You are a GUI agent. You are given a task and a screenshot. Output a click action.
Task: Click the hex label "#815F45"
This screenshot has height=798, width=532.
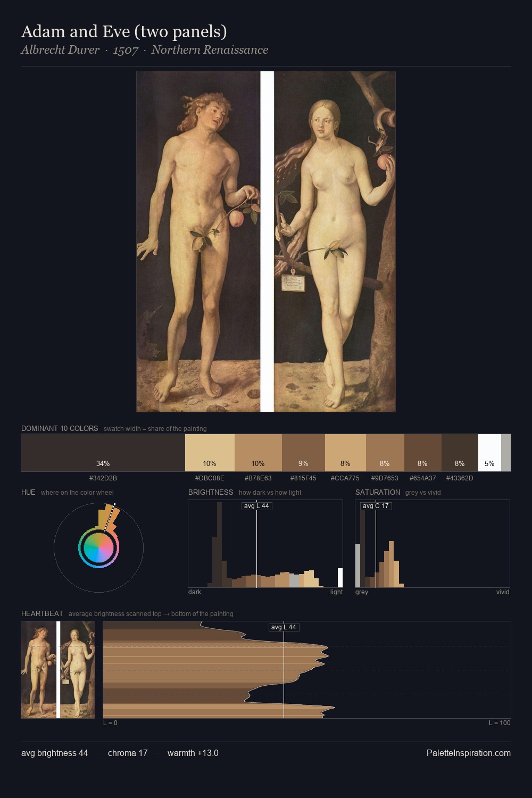click(x=303, y=478)
